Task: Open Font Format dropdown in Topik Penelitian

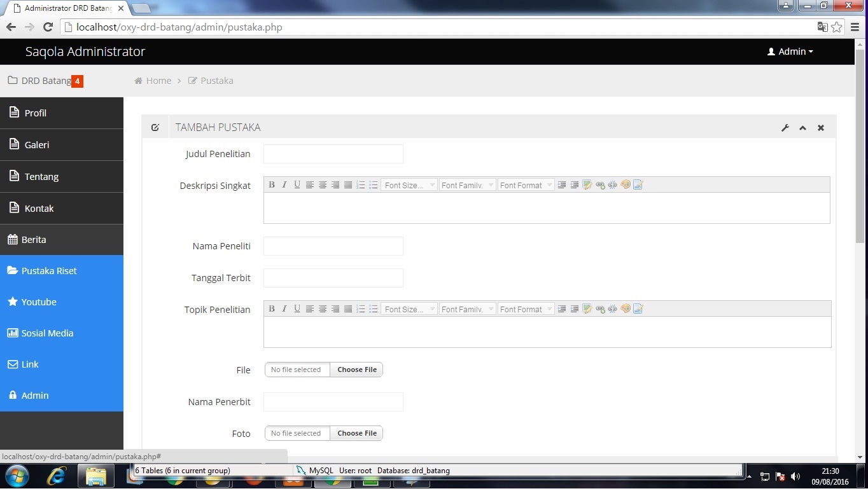Action: (x=526, y=309)
